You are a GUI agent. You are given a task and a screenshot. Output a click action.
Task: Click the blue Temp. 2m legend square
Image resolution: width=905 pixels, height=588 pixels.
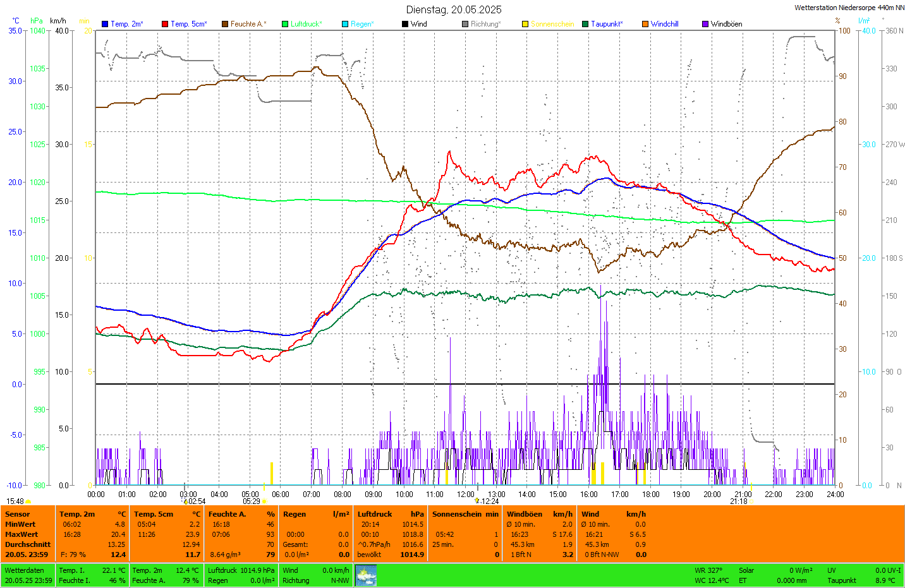pyautogui.click(x=105, y=24)
